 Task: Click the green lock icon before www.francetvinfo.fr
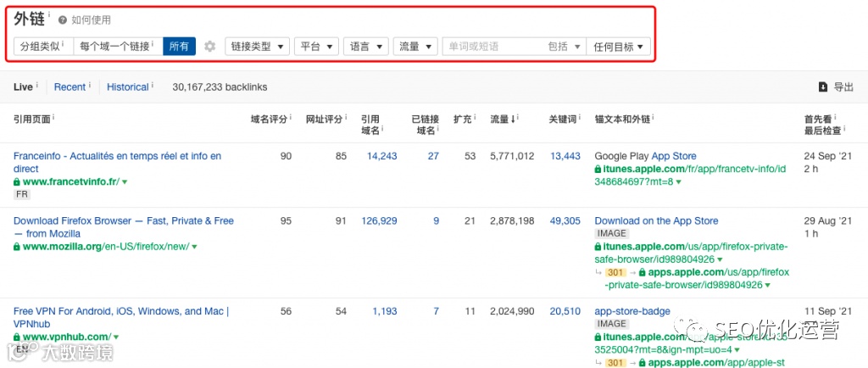(x=17, y=181)
